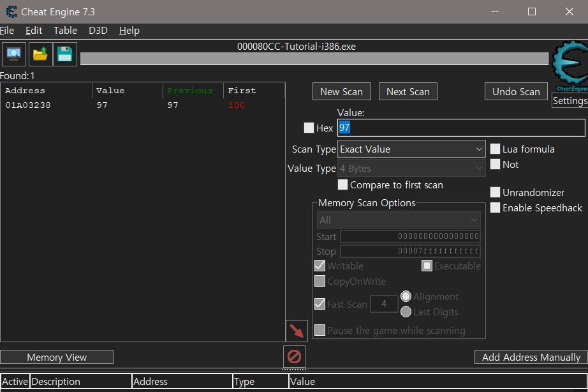Open the Help menu
The image size is (588, 392).
(129, 31)
